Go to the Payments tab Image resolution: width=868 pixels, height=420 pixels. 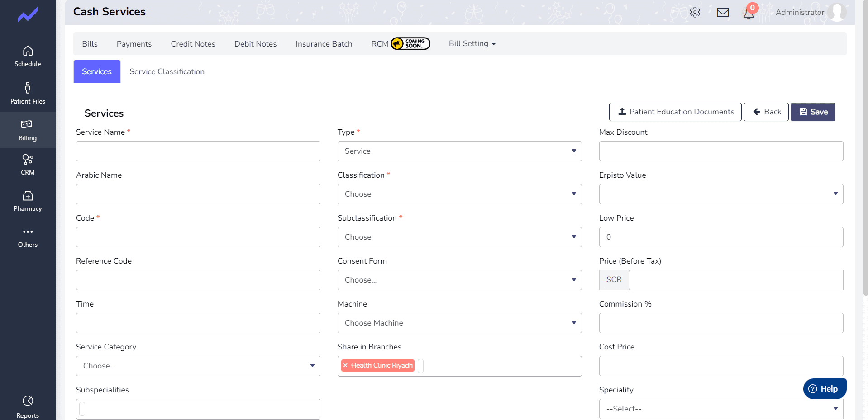(134, 44)
